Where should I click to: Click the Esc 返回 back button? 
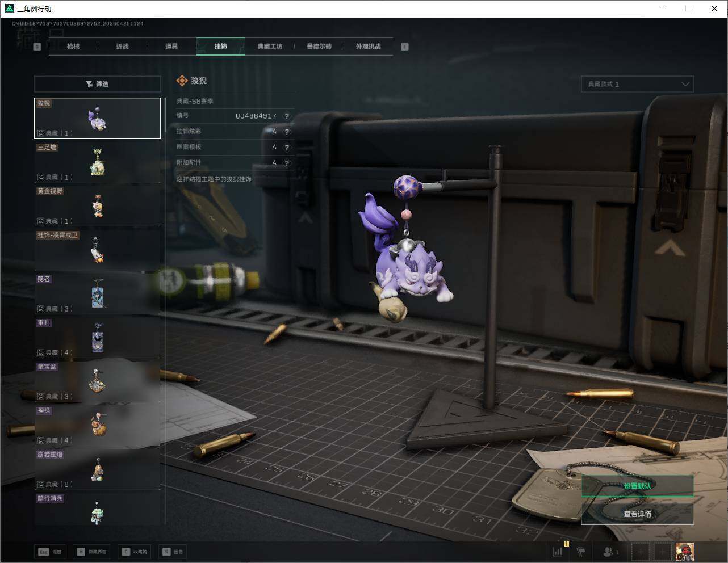pyautogui.click(x=51, y=552)
